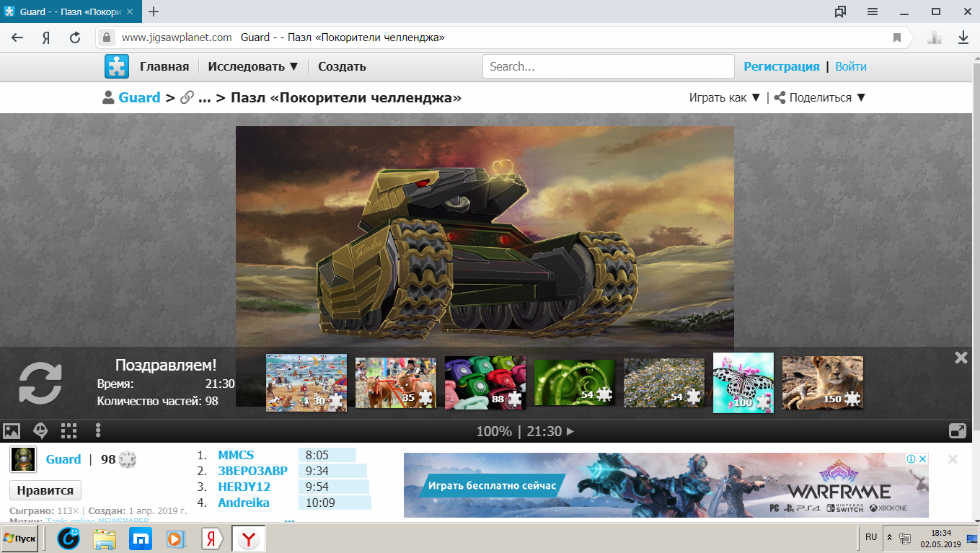Open the 100-piece butterfly puzzle thumbnail
The image size is (980, 553).
[743, 383]
